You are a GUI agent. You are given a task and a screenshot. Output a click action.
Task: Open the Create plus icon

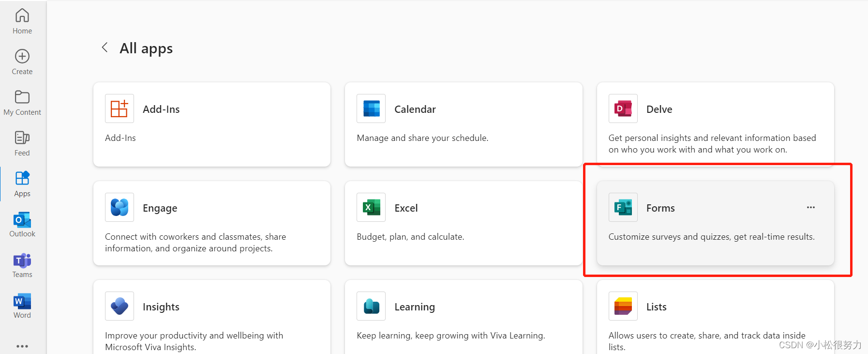(x=22, y=56)
